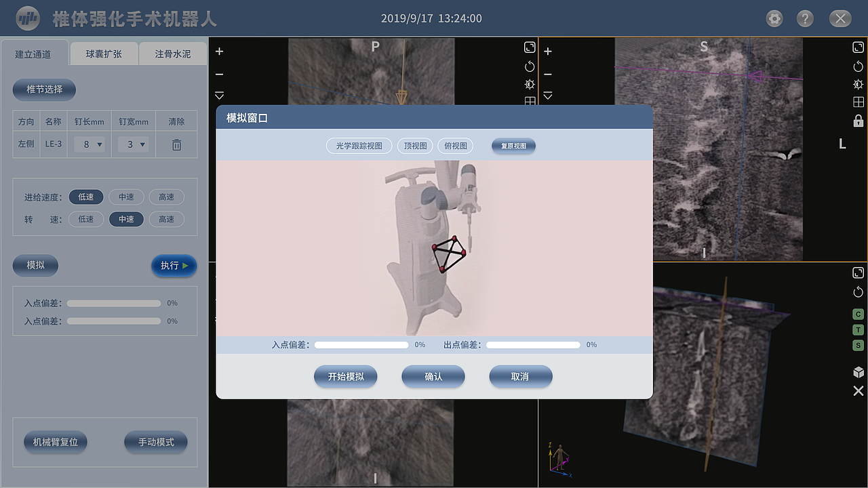
Task: Maximize the P-labeled CT view
Action: pyautogui.click(x=530, y=47)
